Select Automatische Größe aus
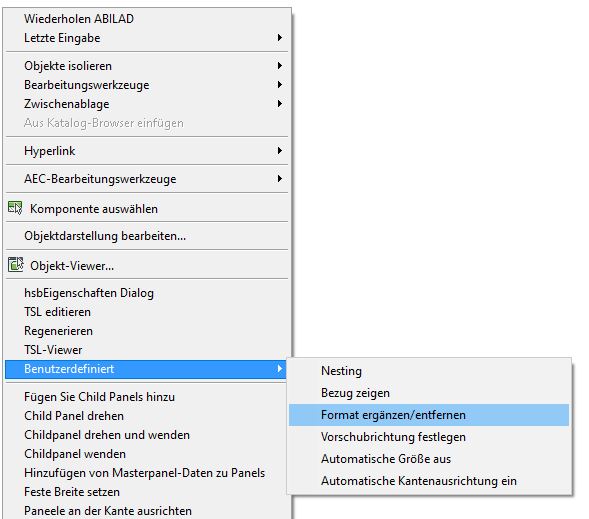The height and width of the screenshot is (519, 589). 429,459
